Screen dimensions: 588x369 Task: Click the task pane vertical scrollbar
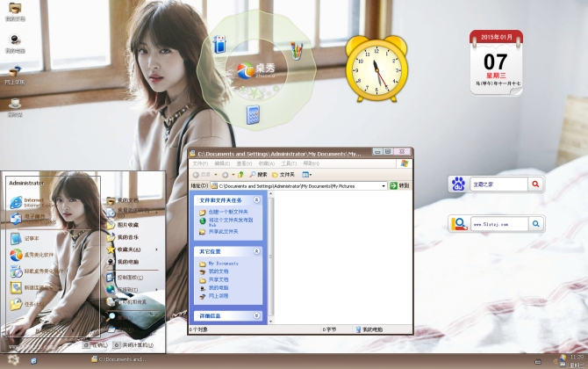click(x=271, y=257)
